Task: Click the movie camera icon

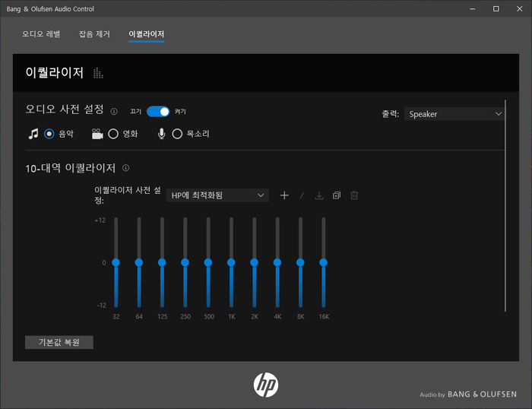Action: point(97,134)
